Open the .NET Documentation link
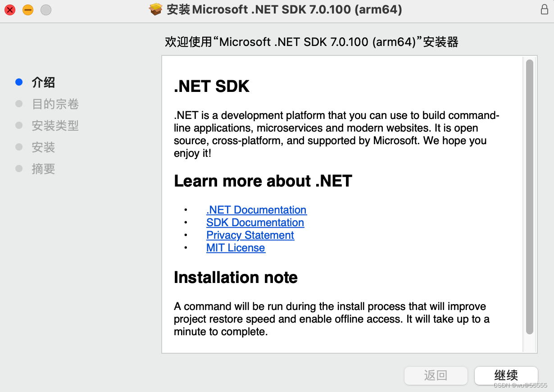554x392 pixels. click(x=256, y=210)
